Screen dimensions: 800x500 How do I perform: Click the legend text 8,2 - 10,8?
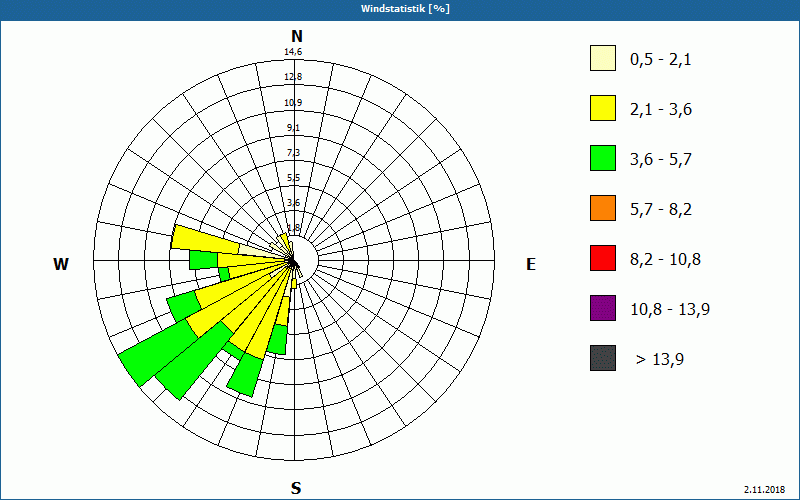pos(665,260)
